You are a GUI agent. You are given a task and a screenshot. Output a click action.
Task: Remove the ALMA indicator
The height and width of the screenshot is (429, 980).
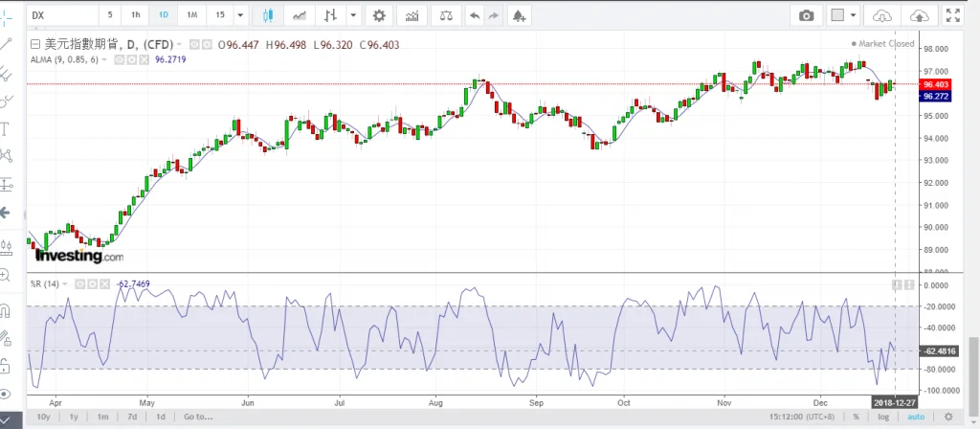click(x=145, y=60)
